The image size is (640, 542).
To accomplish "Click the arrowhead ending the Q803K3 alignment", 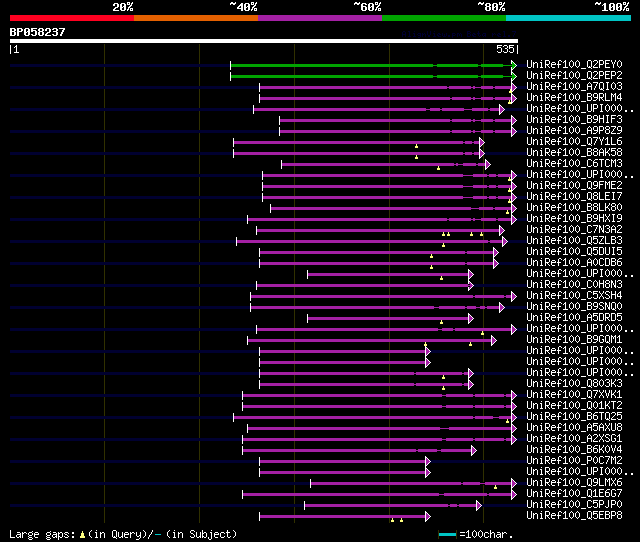I will pos(471,384).
